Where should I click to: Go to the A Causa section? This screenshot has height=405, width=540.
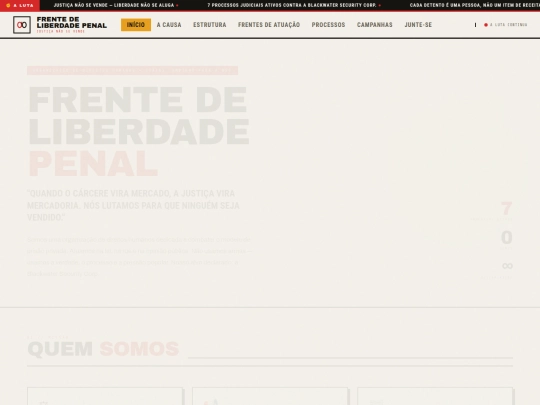pyautogui.click(x=169, y=25)
